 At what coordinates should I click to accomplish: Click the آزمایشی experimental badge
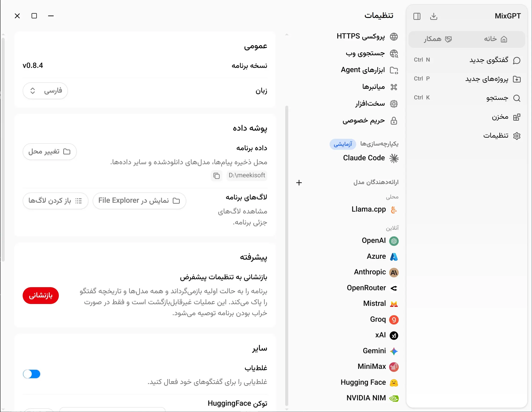[x=343, y=144]
